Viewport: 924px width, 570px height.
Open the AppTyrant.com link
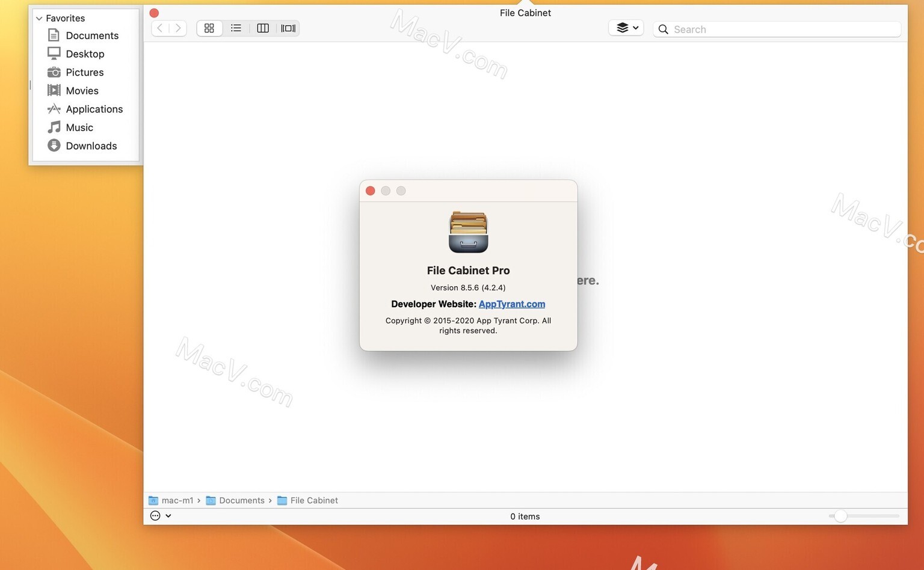point(512,304)
